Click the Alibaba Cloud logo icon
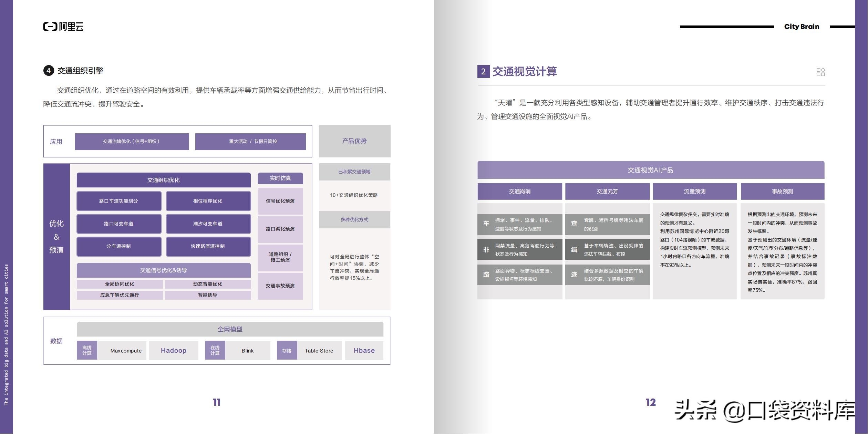This screenshot has width=868, height=434. (50, 27)
